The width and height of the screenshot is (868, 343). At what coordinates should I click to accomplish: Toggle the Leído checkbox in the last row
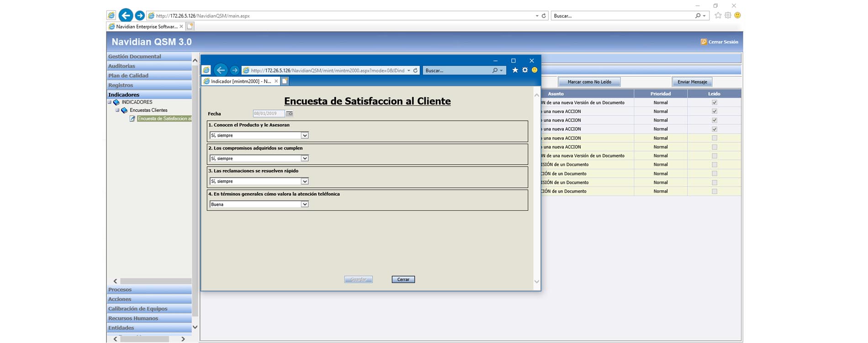tap(714, 192)
